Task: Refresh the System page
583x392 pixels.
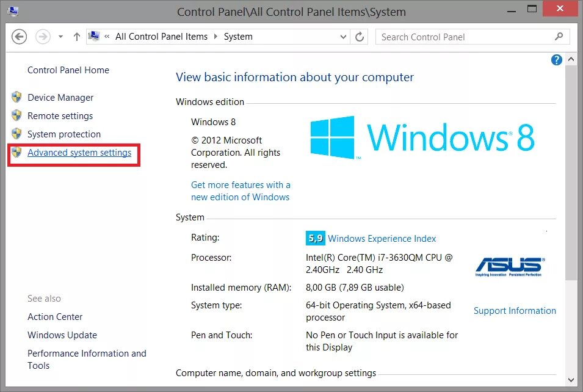Action: (359, 37)
